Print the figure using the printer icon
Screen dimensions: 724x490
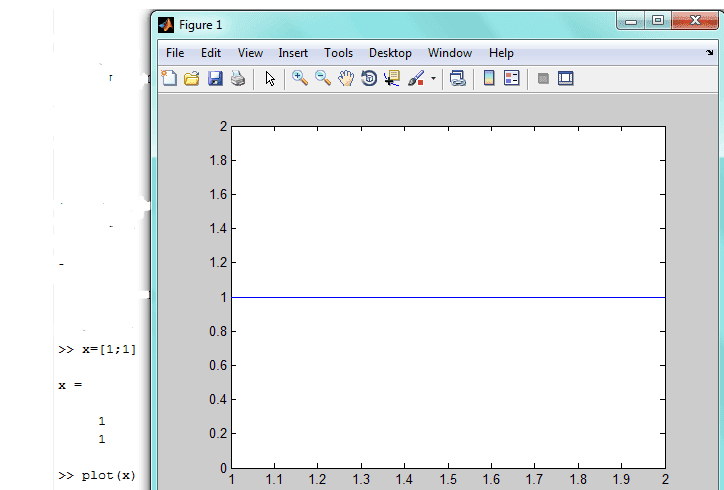tap(238, 79)
